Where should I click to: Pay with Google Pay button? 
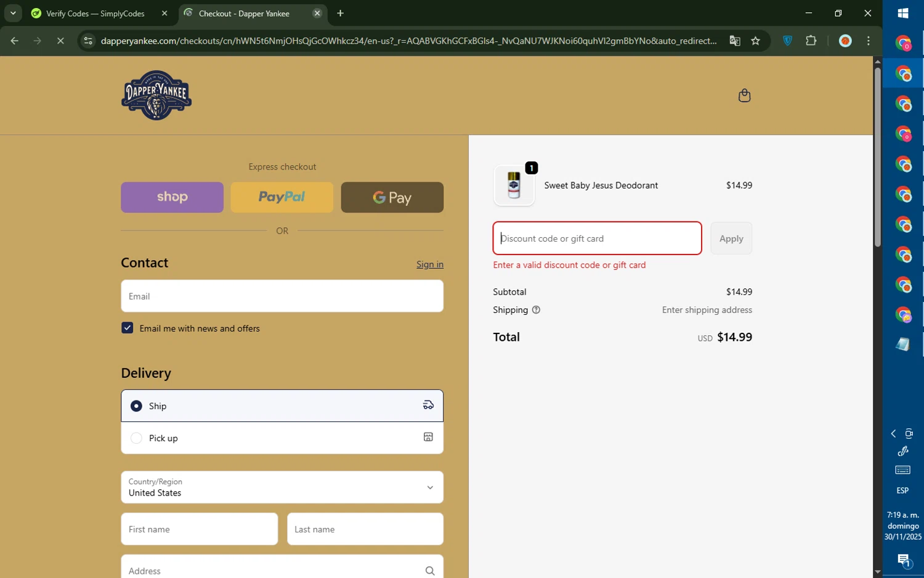[x=392, y=197]
